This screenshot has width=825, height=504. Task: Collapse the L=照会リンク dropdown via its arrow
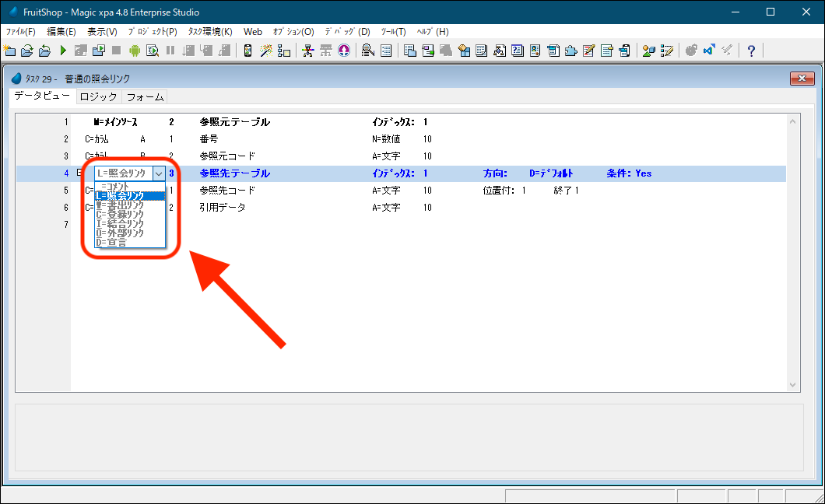click(159, 173)
